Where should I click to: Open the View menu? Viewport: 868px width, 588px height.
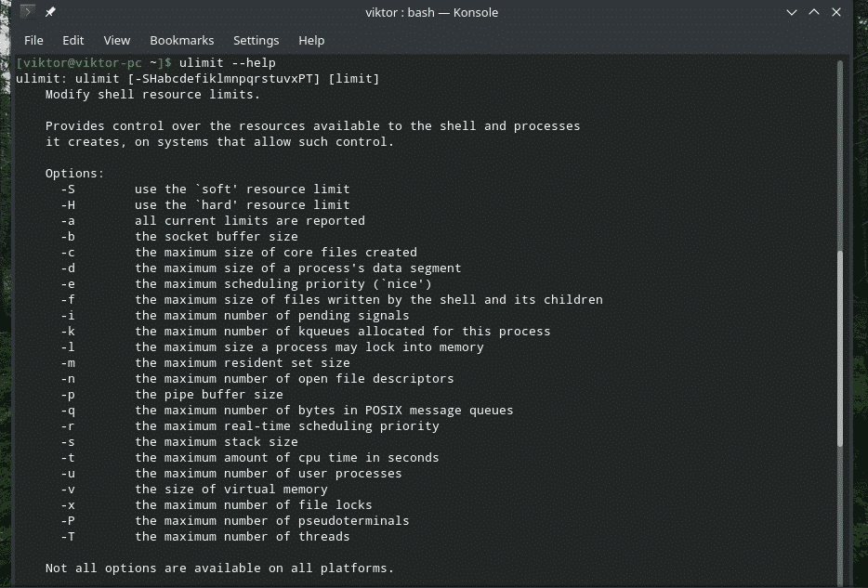click(117, 40)
